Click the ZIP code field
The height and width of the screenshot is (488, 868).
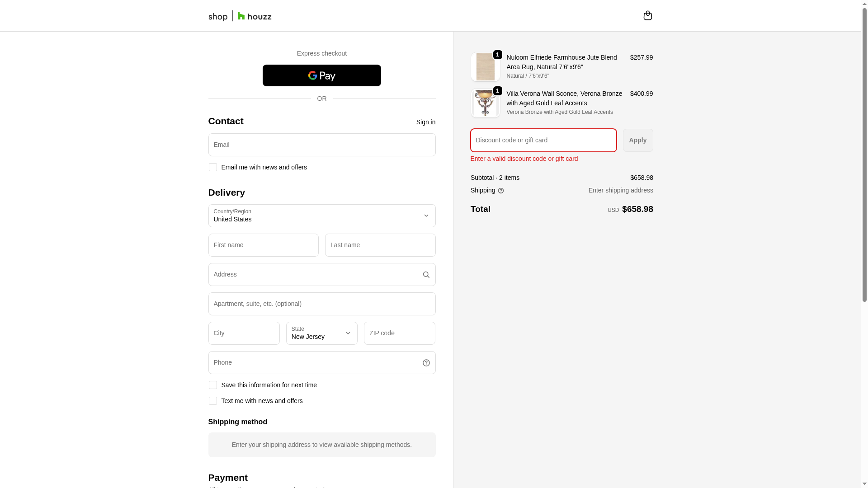click(x=399, y=333)
